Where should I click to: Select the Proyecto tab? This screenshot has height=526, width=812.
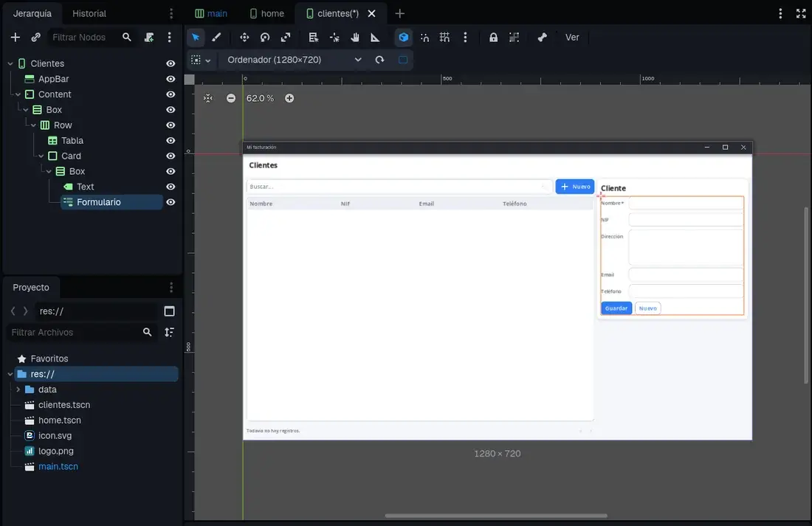[31, 287]
